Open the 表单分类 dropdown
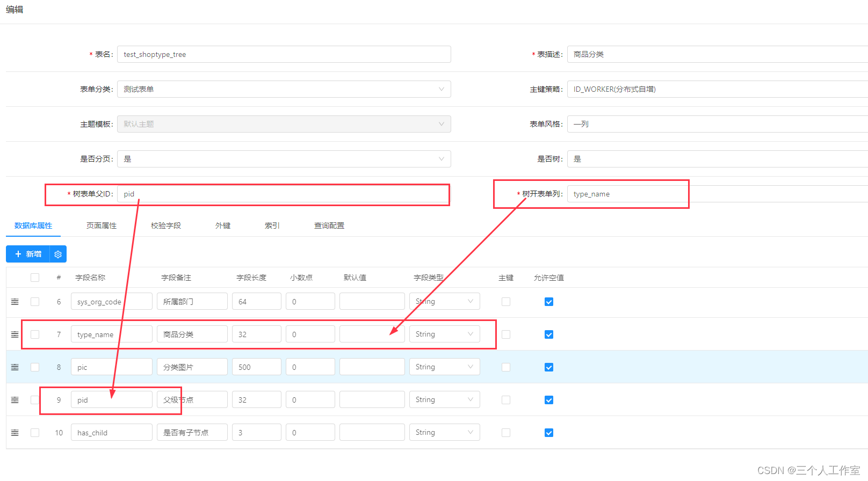868x481 pixels. (284, 89)
